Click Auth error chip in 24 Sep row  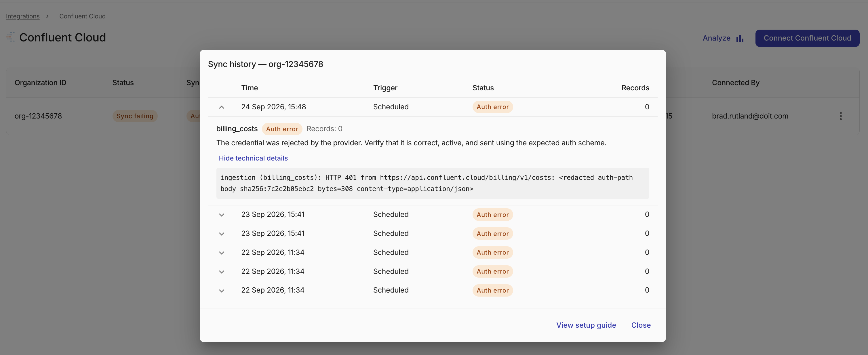(x=492, y=107)
